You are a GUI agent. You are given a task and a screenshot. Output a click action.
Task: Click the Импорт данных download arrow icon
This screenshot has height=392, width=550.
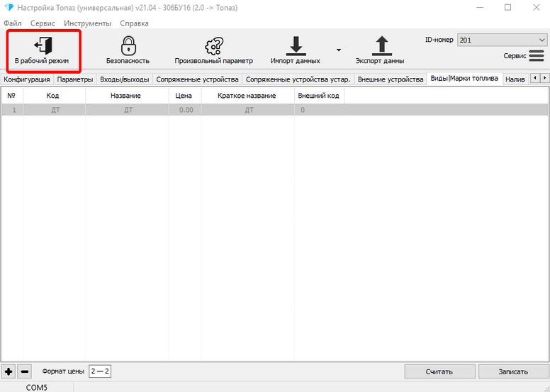tap(296, 45)
